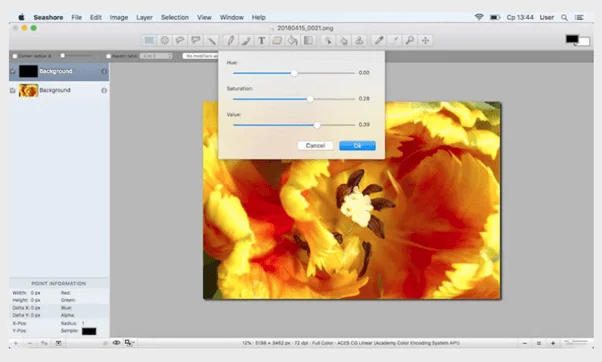
Task: Open the selection options icon in status bar
Action: [129, 343]
